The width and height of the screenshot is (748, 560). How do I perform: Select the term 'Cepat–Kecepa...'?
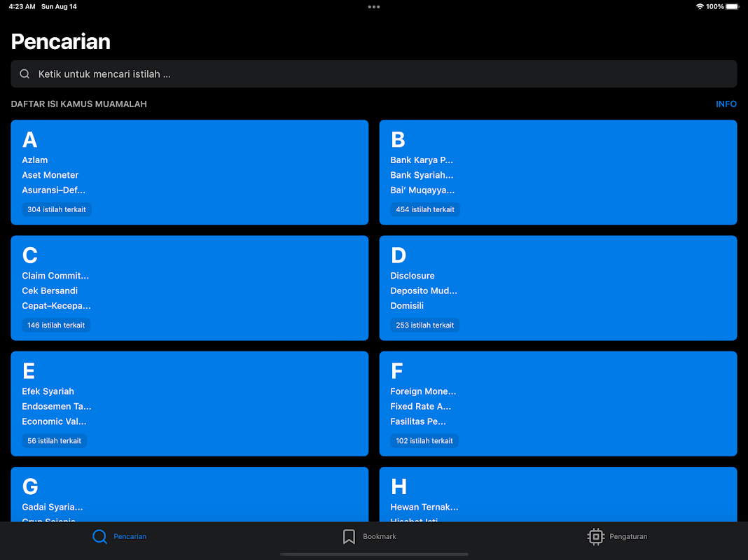(56, 306)
